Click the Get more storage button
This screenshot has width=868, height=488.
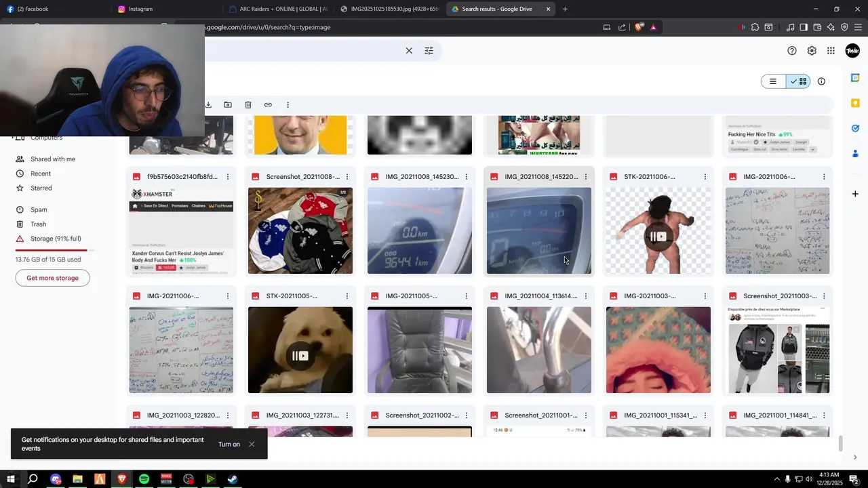point(52,278)
